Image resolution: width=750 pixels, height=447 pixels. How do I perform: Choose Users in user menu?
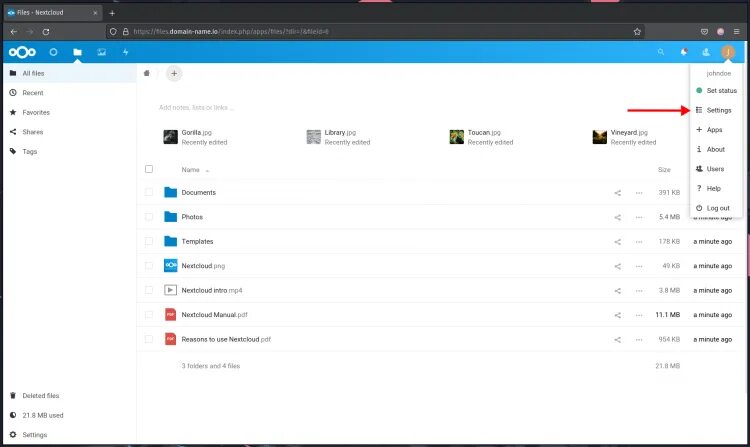tap(716, 169)
